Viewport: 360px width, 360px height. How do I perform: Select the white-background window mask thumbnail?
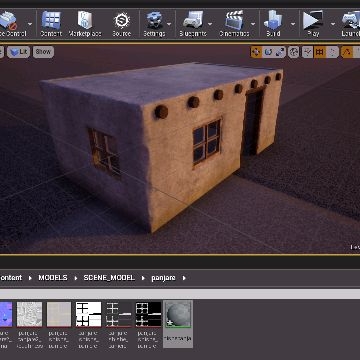pos(89,314)
